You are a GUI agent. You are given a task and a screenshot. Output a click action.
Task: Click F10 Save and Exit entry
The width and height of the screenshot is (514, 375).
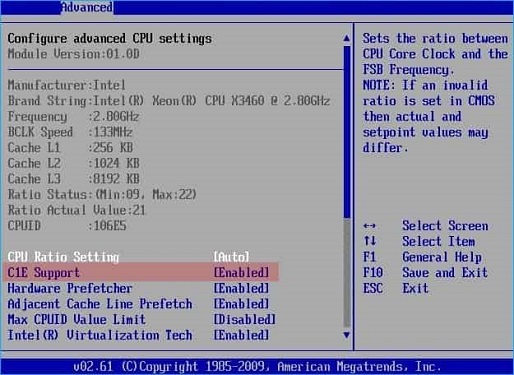pyautogui.click(x=426, y=273)
